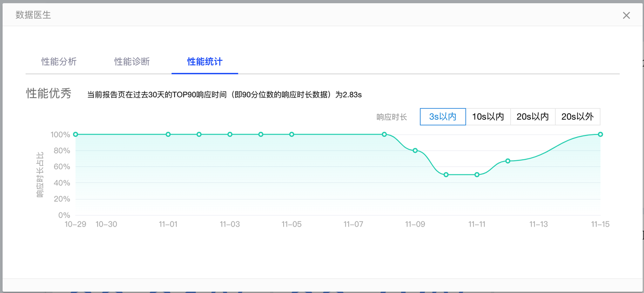This screenshot has height=293, width=644.
Task: Click the chart data point at 10-29
Action: pos(75,134)
